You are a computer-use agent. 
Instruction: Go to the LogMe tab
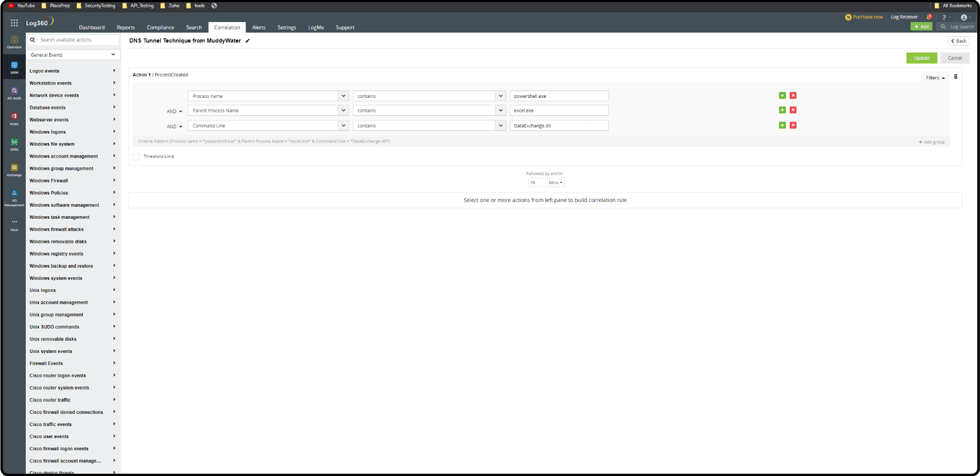316,27
